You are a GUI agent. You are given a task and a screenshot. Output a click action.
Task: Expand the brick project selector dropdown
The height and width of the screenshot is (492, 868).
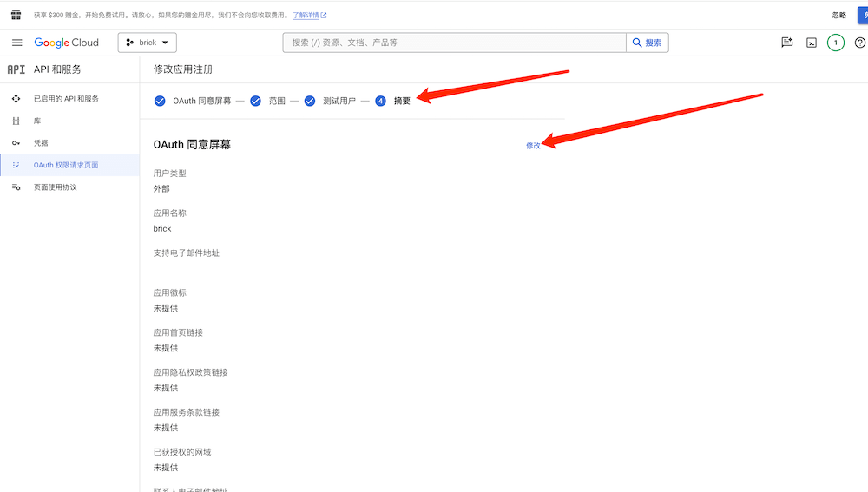tap(148, 43)
